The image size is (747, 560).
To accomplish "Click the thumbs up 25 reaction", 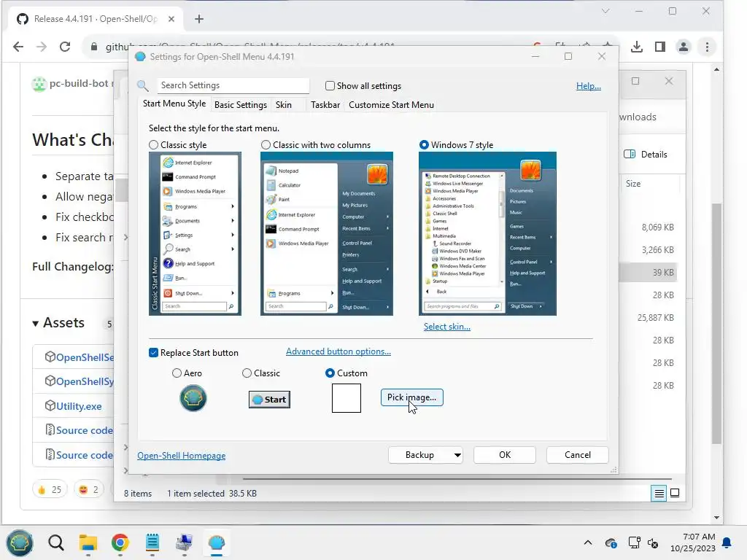I will click(x=50, y=489).
